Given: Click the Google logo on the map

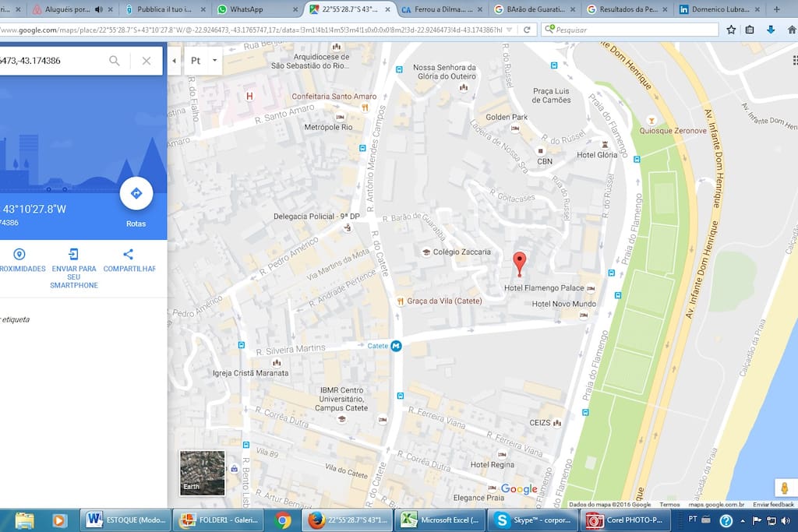Looking at the screenshot, I should [519, 488].
